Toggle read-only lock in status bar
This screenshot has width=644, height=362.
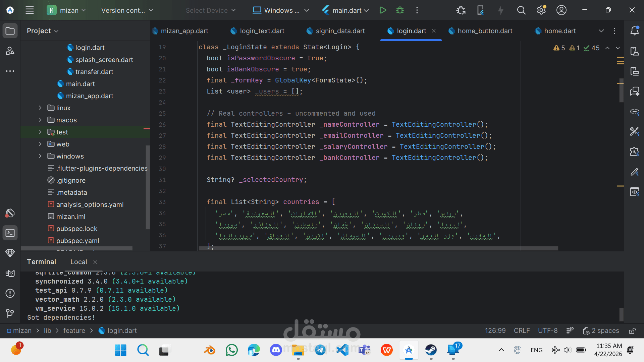coord(632,331)
